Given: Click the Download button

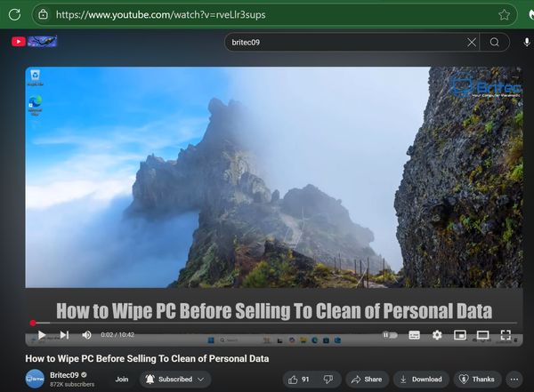Looking at the screenshot, I should 421,379.
